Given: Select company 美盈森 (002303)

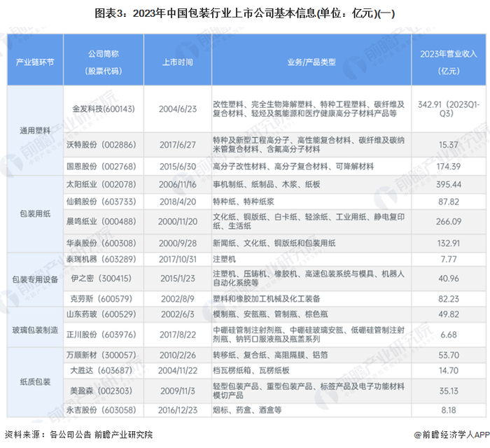Looking at the screenshot, I should point(101,391).
